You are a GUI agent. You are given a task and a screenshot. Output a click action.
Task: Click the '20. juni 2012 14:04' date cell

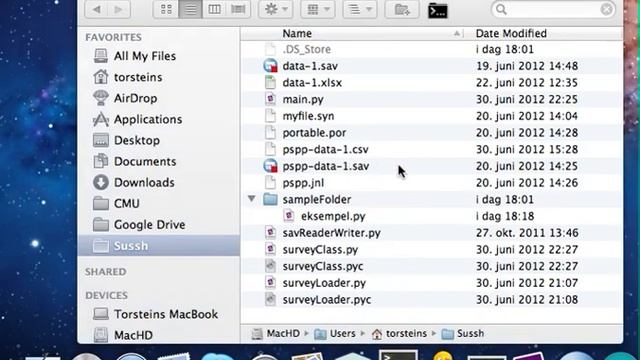(x=527, y=116)
